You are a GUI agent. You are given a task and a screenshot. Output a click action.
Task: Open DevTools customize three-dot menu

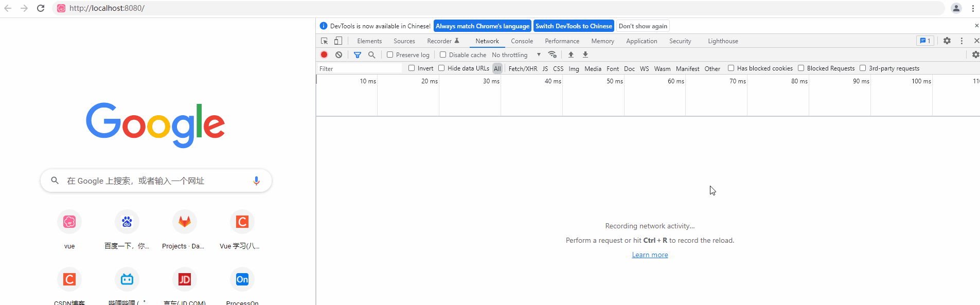(961, 41)
